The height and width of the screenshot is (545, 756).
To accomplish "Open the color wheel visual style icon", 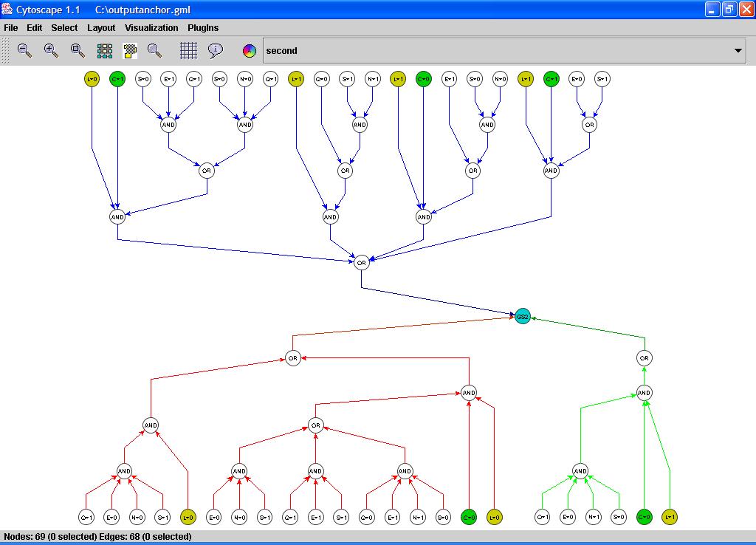I will tap(250, 51).
